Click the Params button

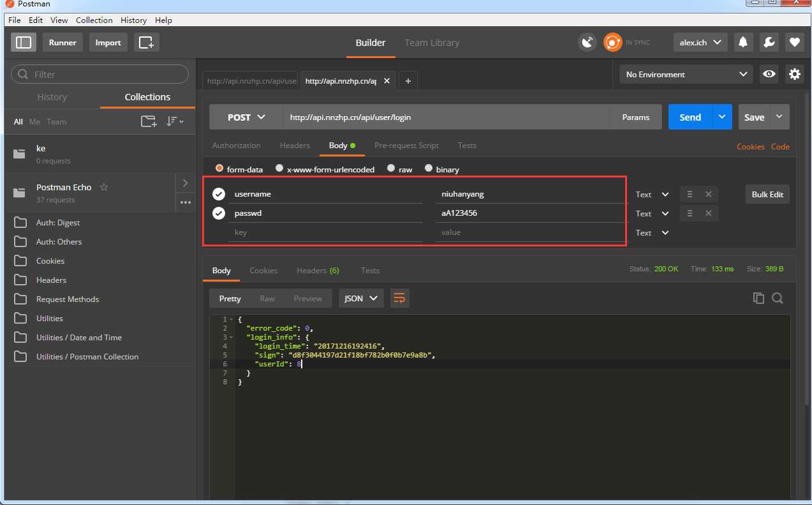(636, 117)
